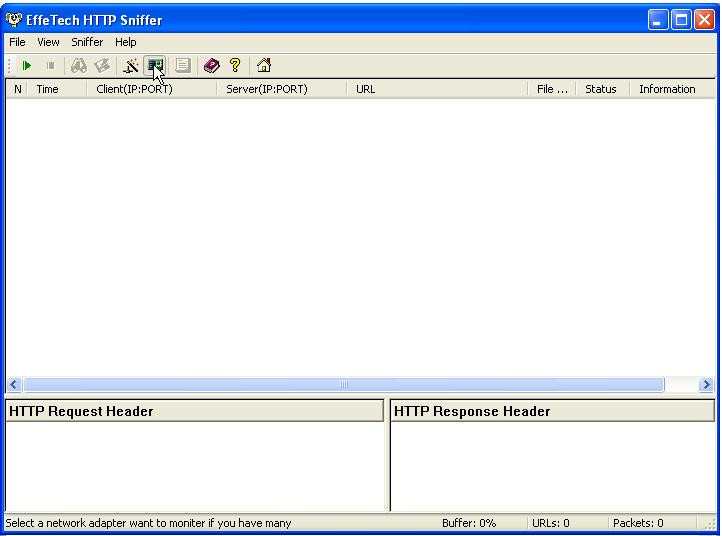Open the Help menu

125,42
